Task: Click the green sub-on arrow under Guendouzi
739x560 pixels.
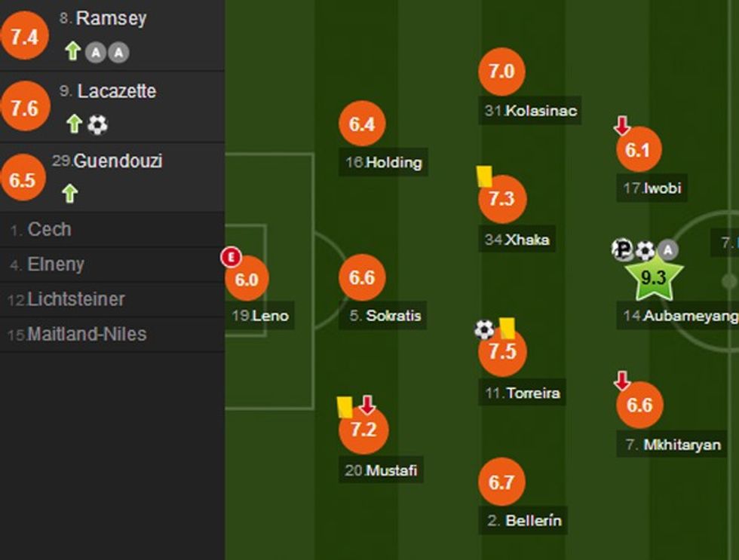Action: (x=69, y=194)
